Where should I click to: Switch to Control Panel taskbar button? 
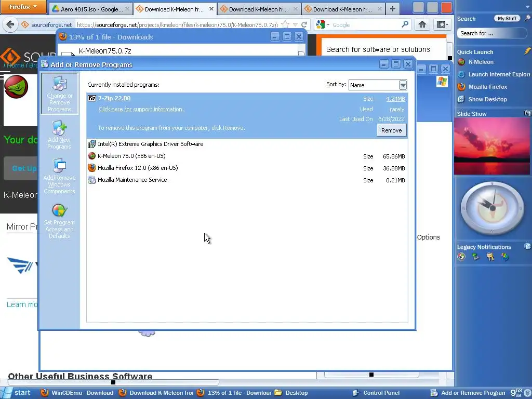pos(376,393)
